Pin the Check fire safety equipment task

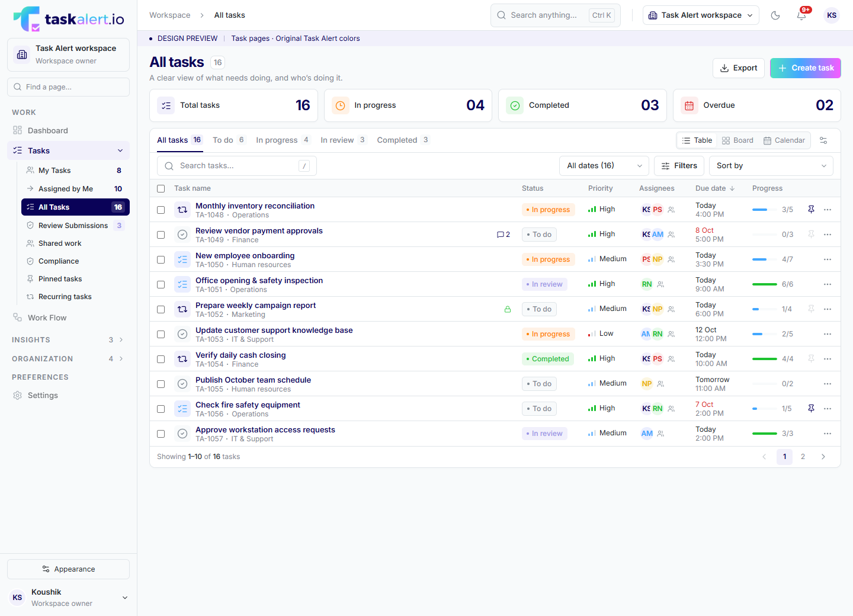click(811, 409)
